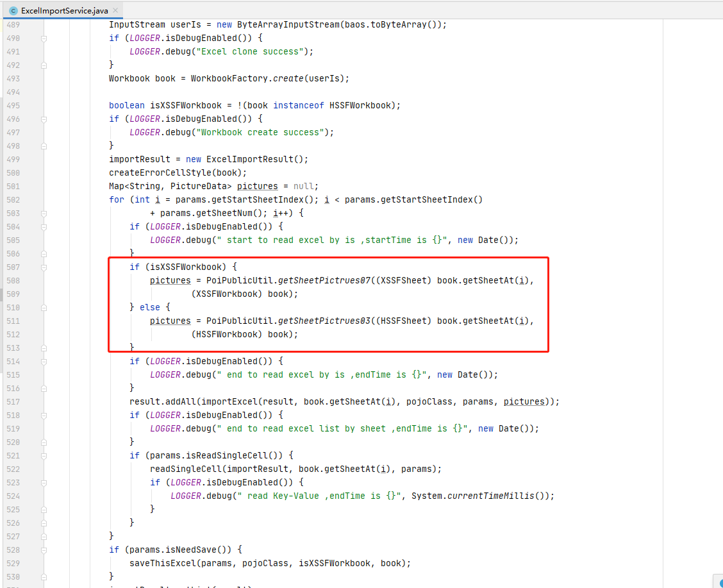Click line number 509 in the gutter
The height and width of the screenshot is (588, 723).
[x=13, y=294]
